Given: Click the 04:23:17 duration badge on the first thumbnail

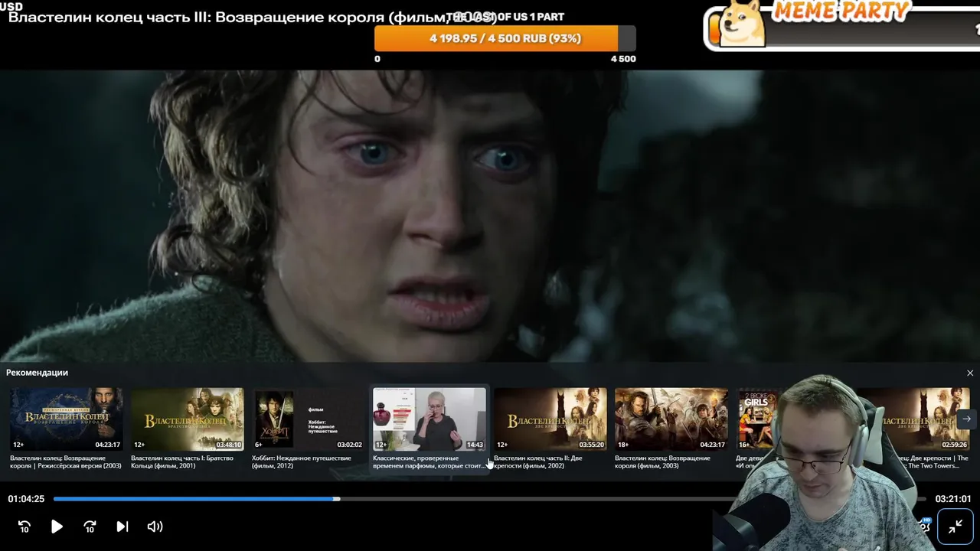Looking at the screenshot, I should click(107, 445).
